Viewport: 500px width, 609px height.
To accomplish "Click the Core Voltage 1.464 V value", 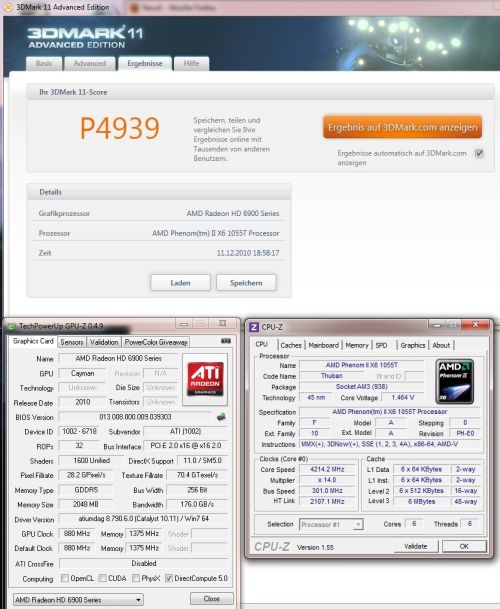I will (x=403, y=397).
